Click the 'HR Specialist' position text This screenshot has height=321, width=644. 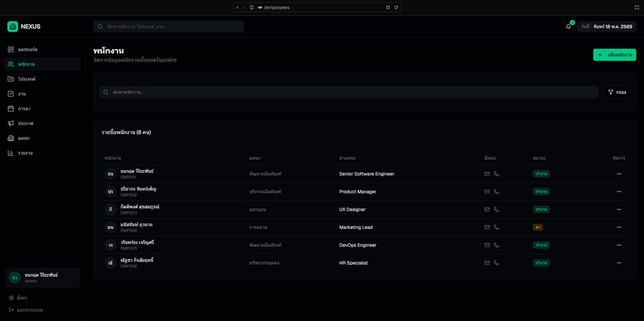pos(354,263)
